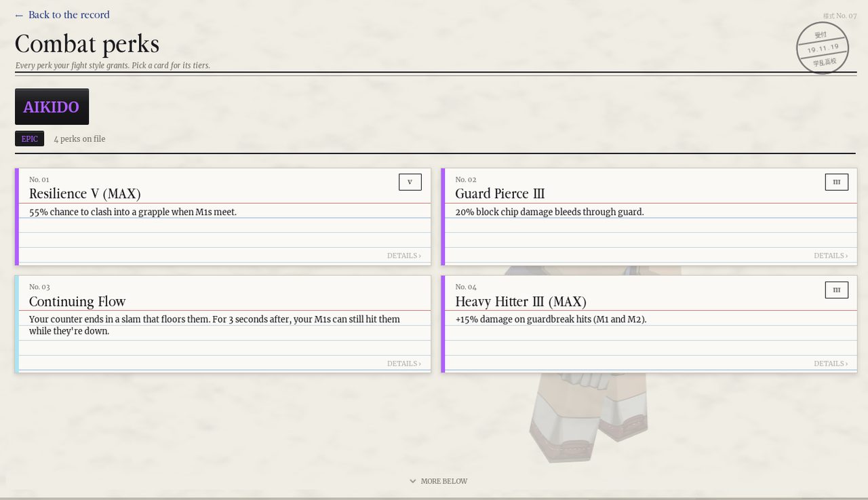Click the tier III badge on Guard Pierce
The width and height of the screenshot is (868, 500).
tap(837, 182)
